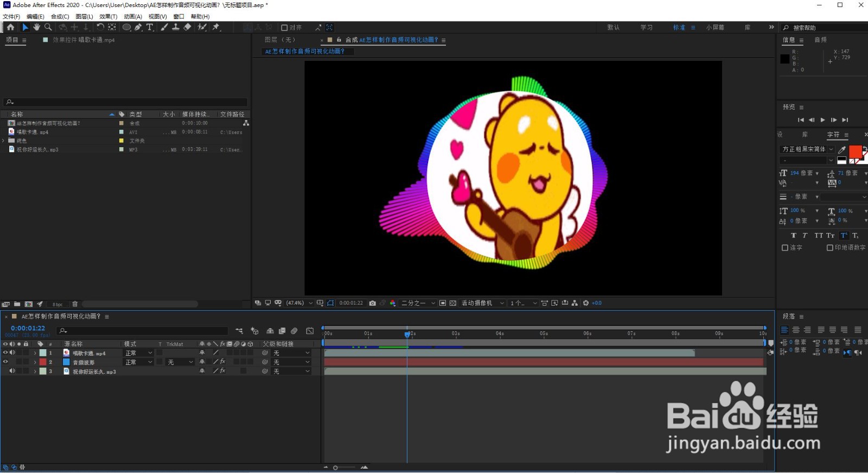Open the graph editor icon in timeline
Image resolution: width=868 pixels, height=473 pixels.
310,331
